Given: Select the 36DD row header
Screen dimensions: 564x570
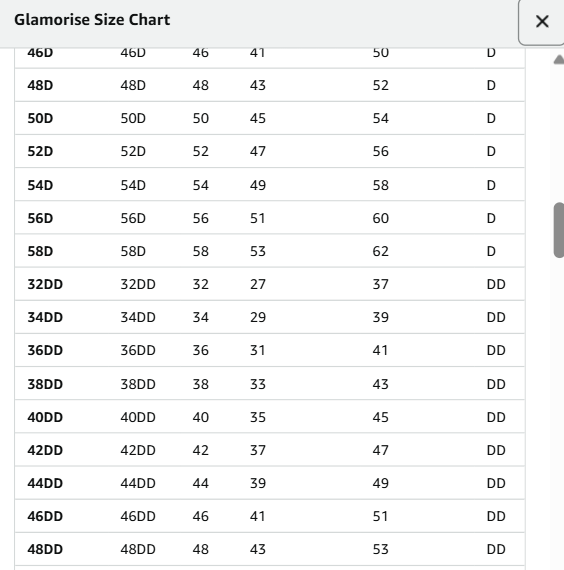Looking at the screenshot, I should tap(45, 350).
